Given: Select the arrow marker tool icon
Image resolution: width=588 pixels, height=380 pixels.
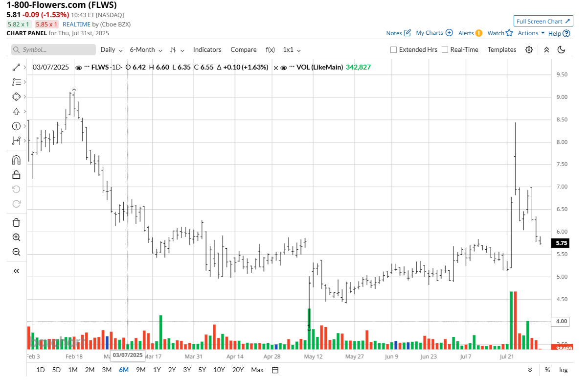Looking at the screenshot, I should (x=16, y=112).
